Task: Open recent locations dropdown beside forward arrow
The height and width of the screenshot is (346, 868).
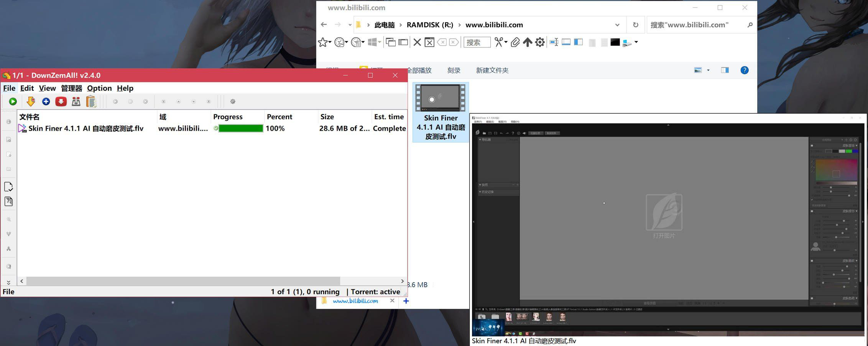Action: point(350,25)
